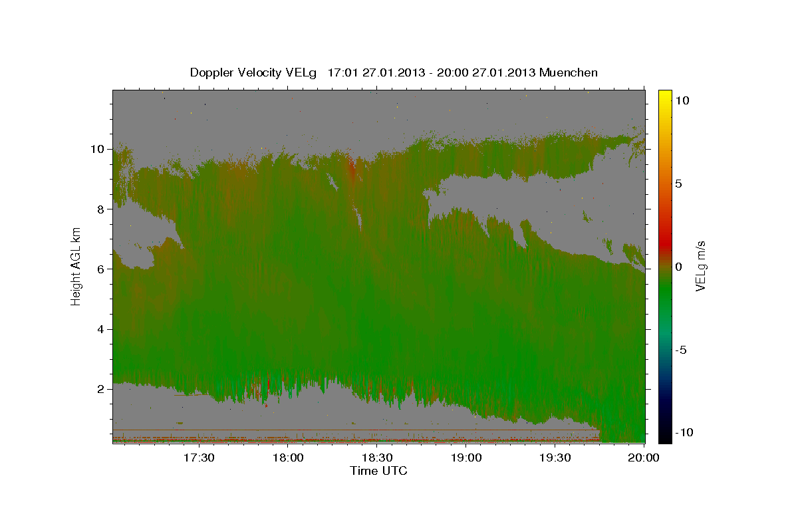The width and height of the screenshot is (798, 532).
Task: Click the colorbar value 0 label
Action: click(x=679, y=267)
